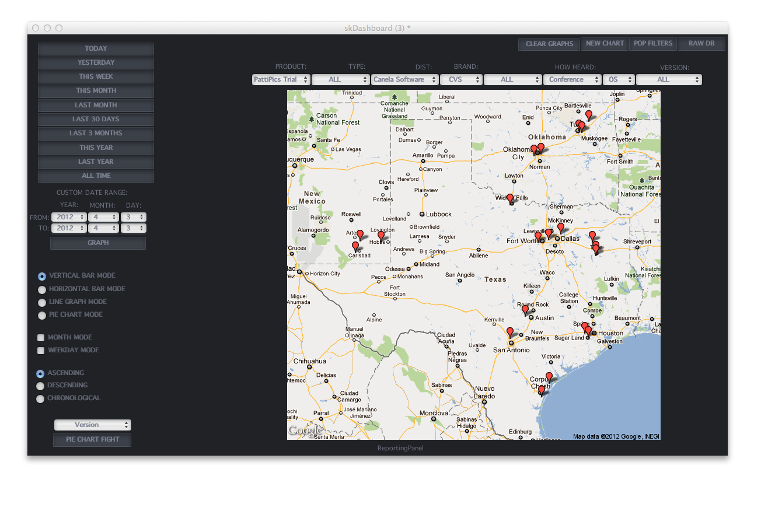
Task: Open Pop Filters
Action: pos(654,44)
